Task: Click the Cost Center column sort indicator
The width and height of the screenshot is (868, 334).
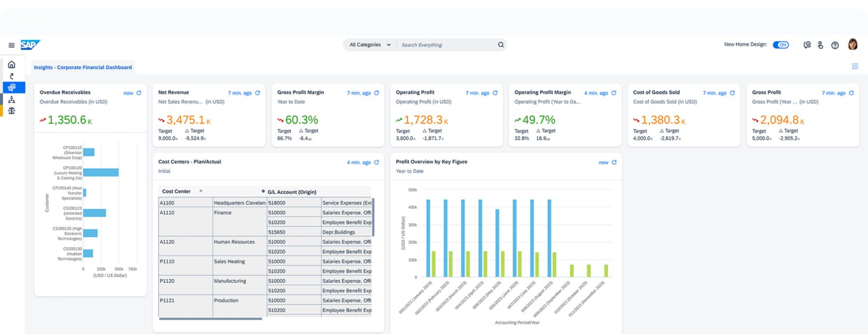Action: (201, 191)
